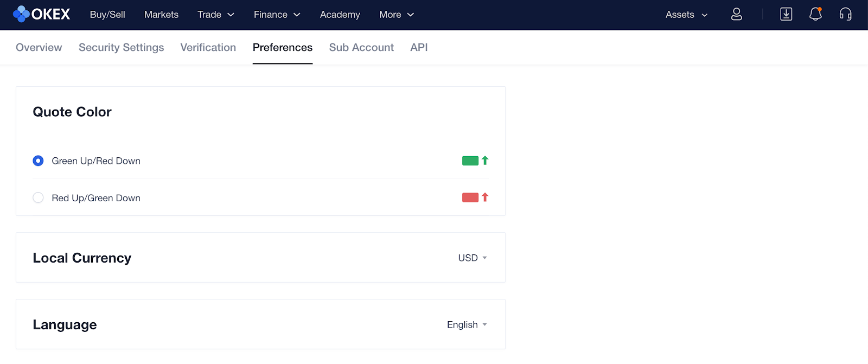Image resolution: width=868 pixels, height=364 pixels.
Task: Open the English language dropdown
Action: point(467,324)
